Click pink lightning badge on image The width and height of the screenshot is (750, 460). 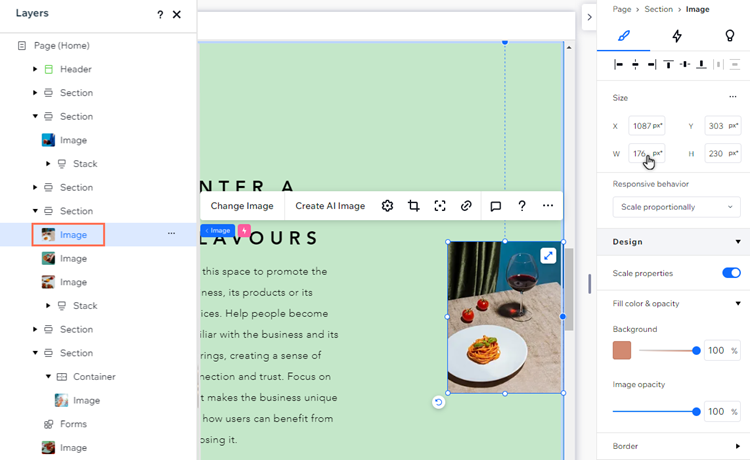click(244, 230)
